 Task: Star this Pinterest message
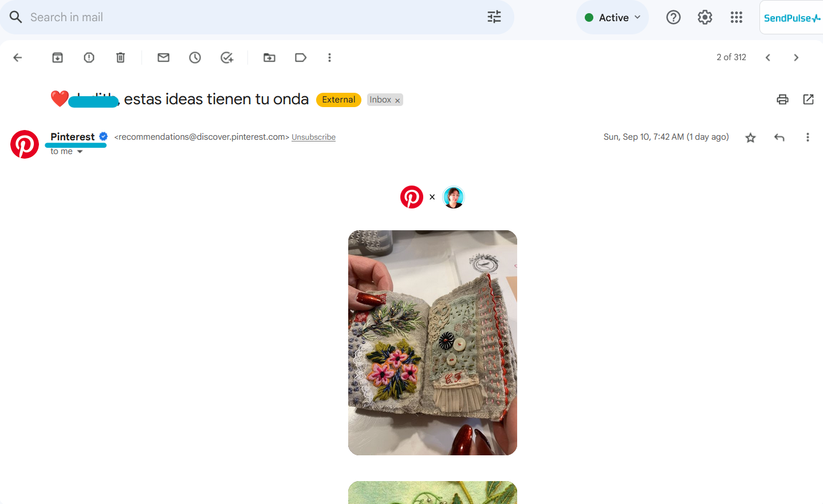[751, 137]
